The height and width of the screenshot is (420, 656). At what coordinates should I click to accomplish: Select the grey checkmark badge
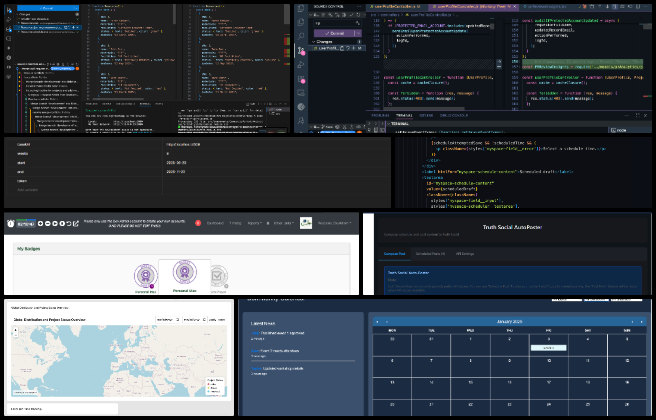point(218,277)
